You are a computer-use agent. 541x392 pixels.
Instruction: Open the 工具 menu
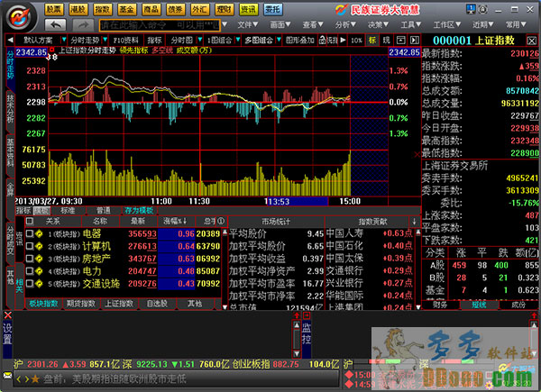pos(410,25)
